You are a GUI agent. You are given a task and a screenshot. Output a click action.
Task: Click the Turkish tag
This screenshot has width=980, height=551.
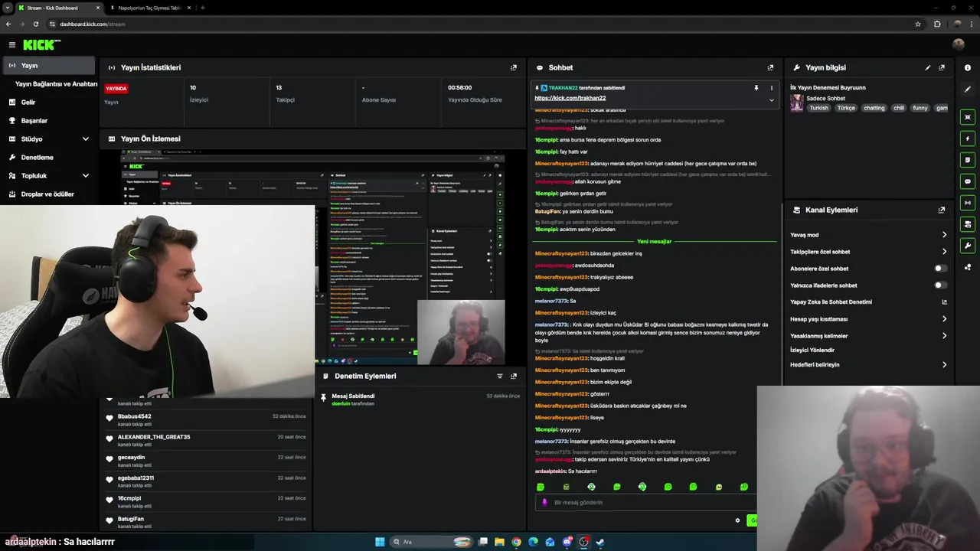pyautogui.click(x=819, y=108)
